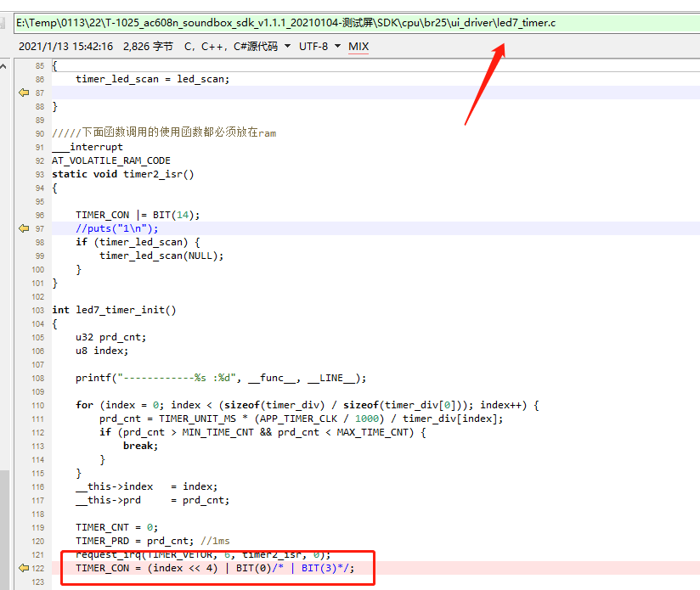The image size is (700, 590).
Task: Click the "AT_VOLATILE_RAM_CODE" line
Action: [x=111, y=160]
